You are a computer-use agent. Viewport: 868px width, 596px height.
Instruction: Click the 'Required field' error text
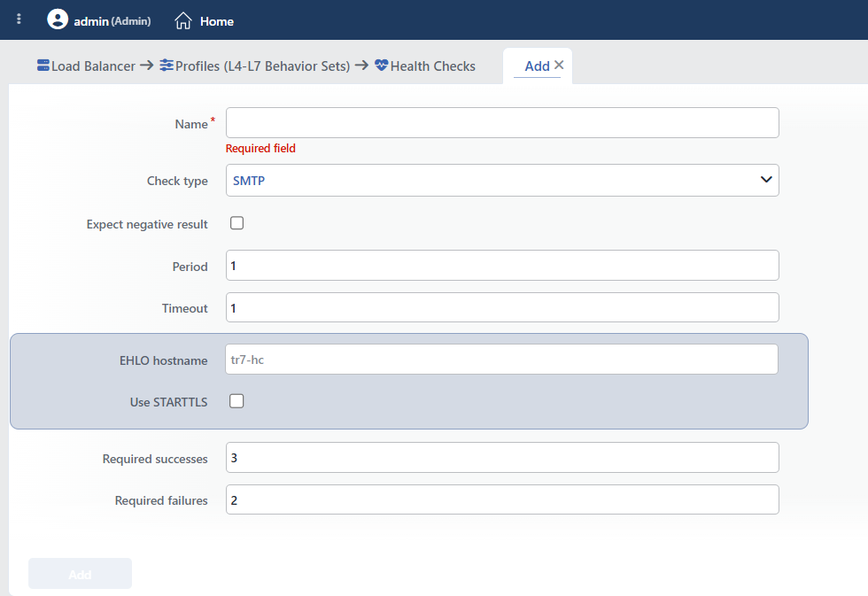pos(260,148)
